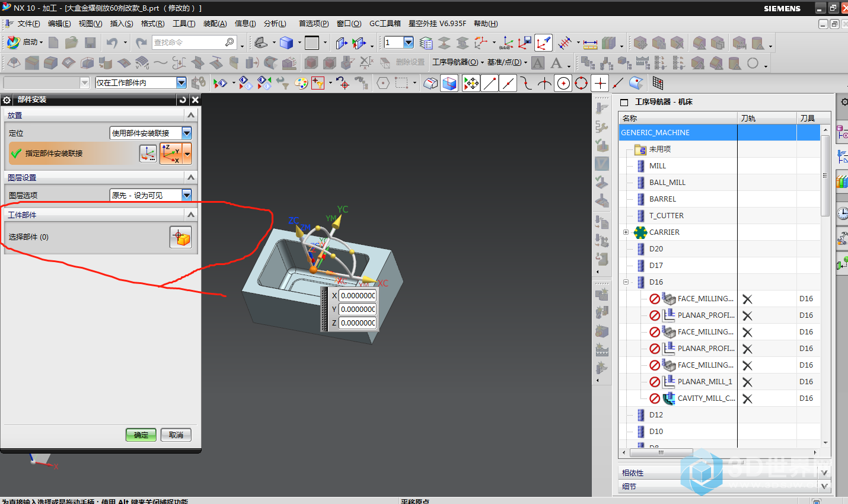Click the dashed rectangle selection icon
848x504 pixels.
[x=401, y=83]
